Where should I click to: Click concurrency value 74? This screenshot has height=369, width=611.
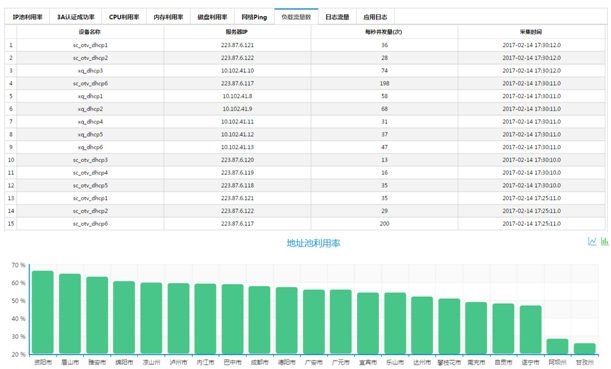click(385, 71)
